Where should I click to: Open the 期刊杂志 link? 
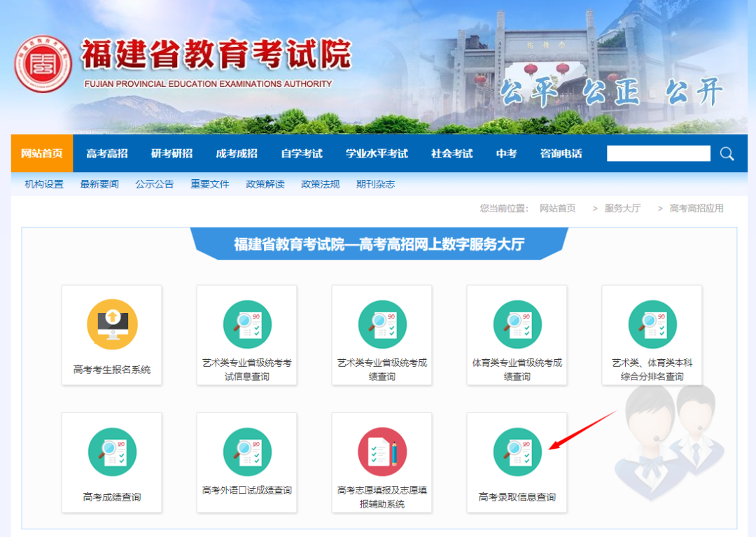click(x=375, y=183)
